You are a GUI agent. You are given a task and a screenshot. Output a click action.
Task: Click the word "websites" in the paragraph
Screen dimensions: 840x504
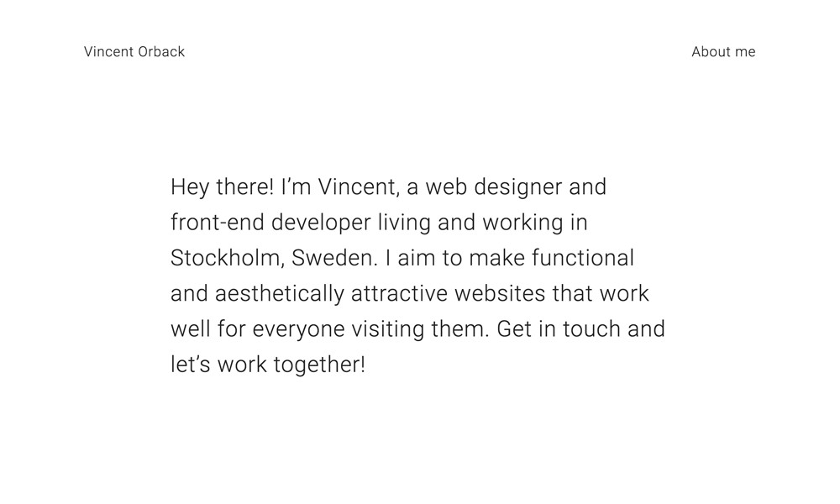499,294
